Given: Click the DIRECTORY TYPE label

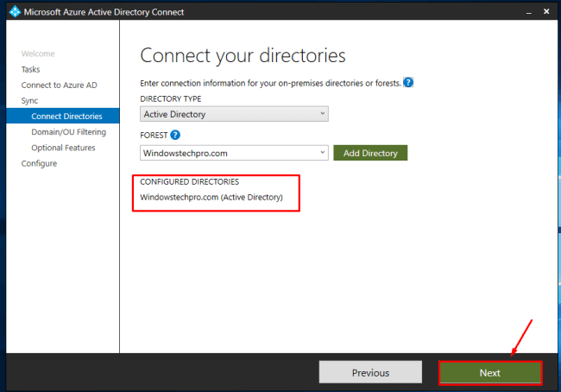Looking at the screenshot, I should (171, 98).
